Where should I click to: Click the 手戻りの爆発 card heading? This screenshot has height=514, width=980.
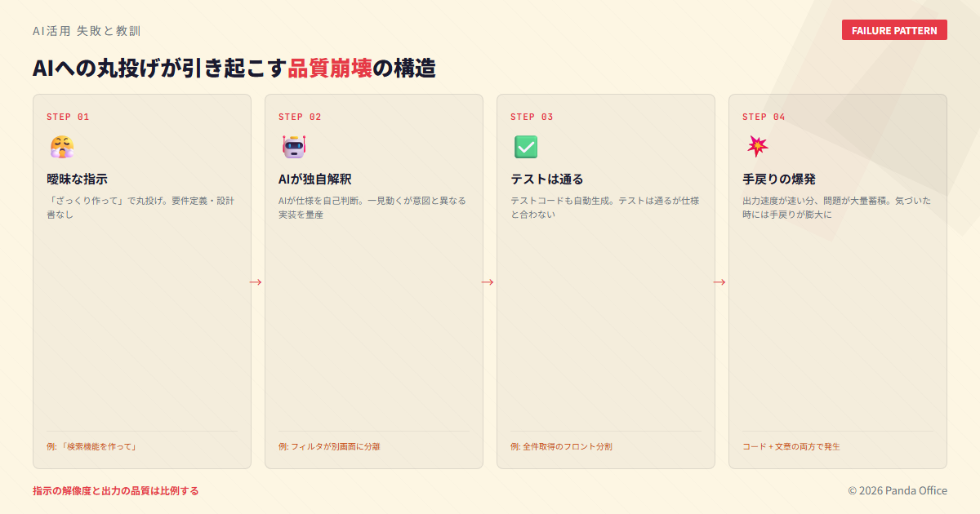pos(778,179)
